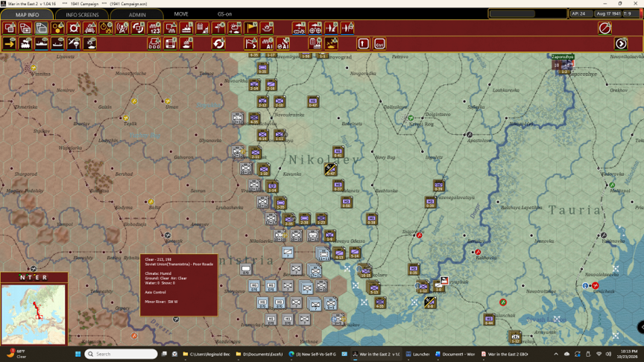
Task: Open the D:\Documents\Excel folder taskbar item
Action: [x=259, y=354]
